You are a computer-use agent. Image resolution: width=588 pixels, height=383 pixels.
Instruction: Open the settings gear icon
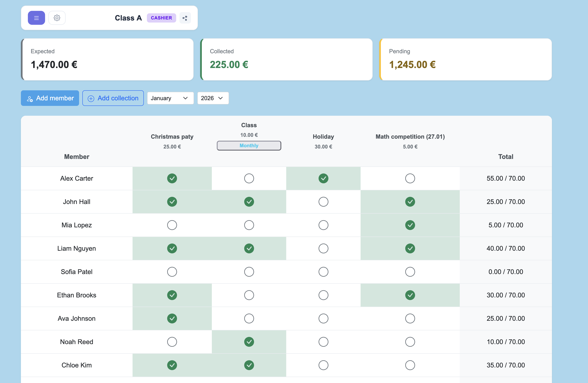pyautogui.click(x=57, y=18)
